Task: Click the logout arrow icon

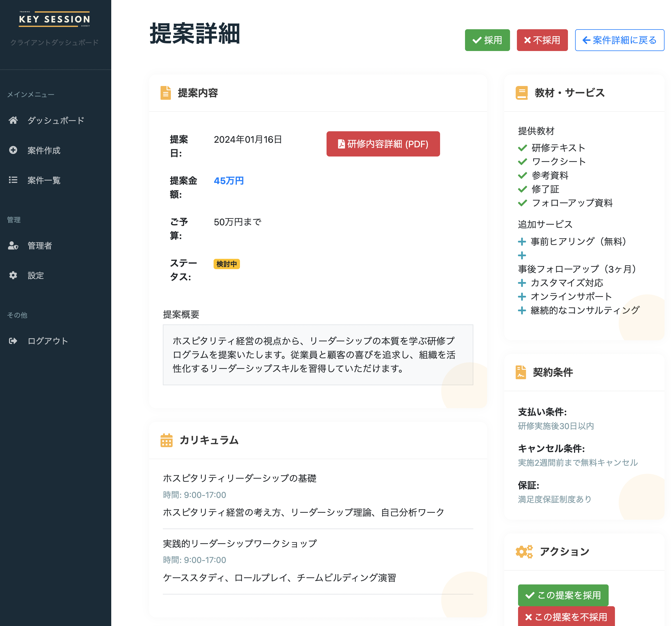Action: pos(13,341)
